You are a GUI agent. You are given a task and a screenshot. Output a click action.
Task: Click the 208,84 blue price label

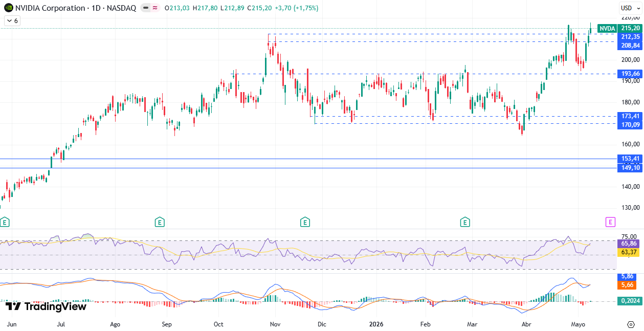tap(630, 46)
